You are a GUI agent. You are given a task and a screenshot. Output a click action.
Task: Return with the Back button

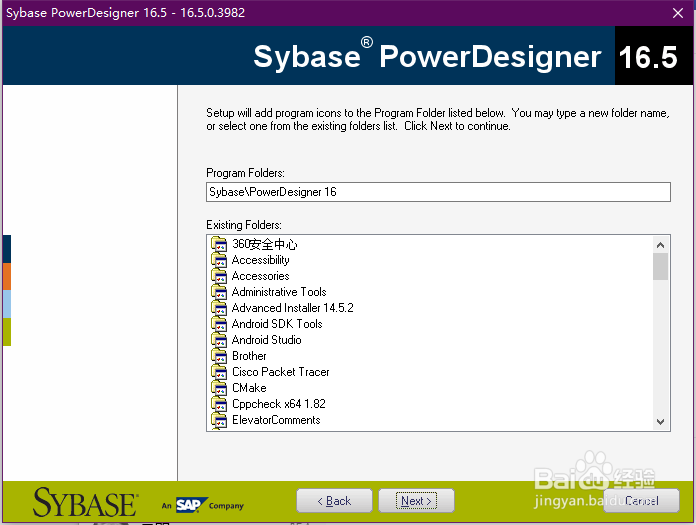pyautogui.click(x=334, y=501)
